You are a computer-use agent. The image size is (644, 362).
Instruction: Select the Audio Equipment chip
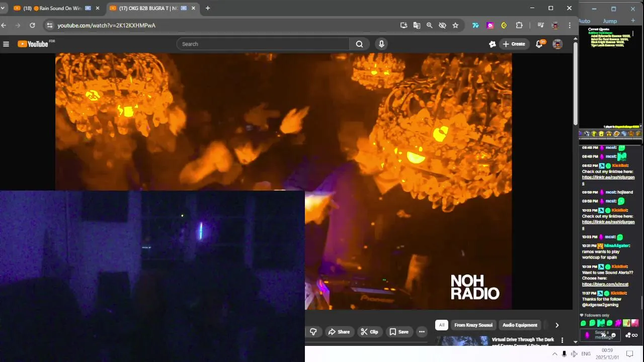tap(520, 325)
